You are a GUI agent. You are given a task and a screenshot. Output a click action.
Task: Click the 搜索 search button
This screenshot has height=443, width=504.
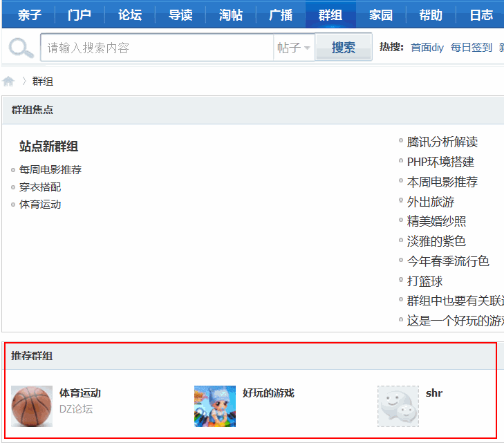(344, 48)
